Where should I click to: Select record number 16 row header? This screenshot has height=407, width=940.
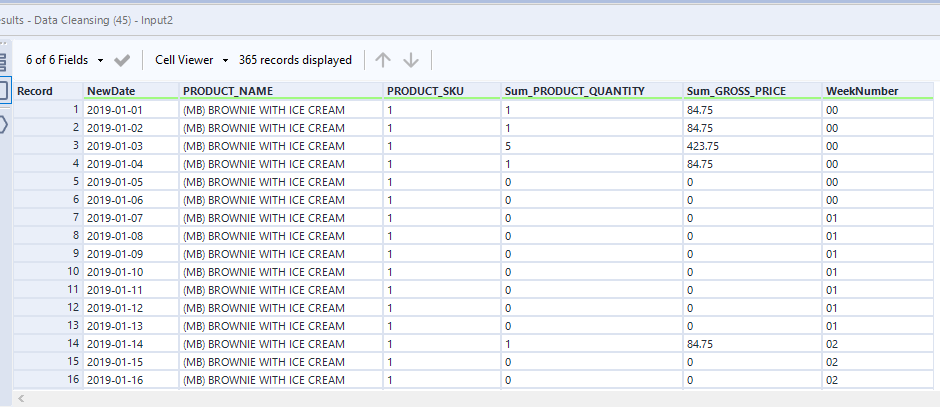coord(49,379)
